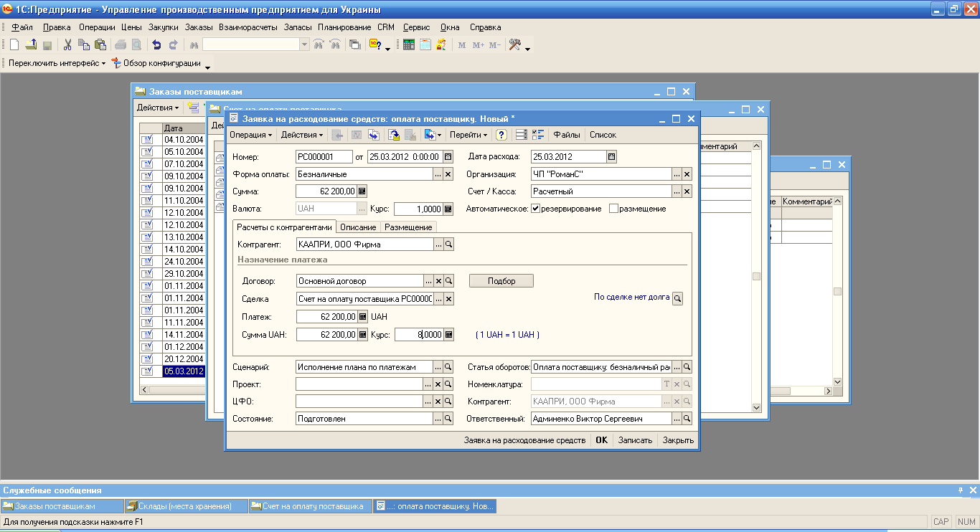Click the Подбор button
The width and height of the screenshot is (980, 532).
click(501, 281)
